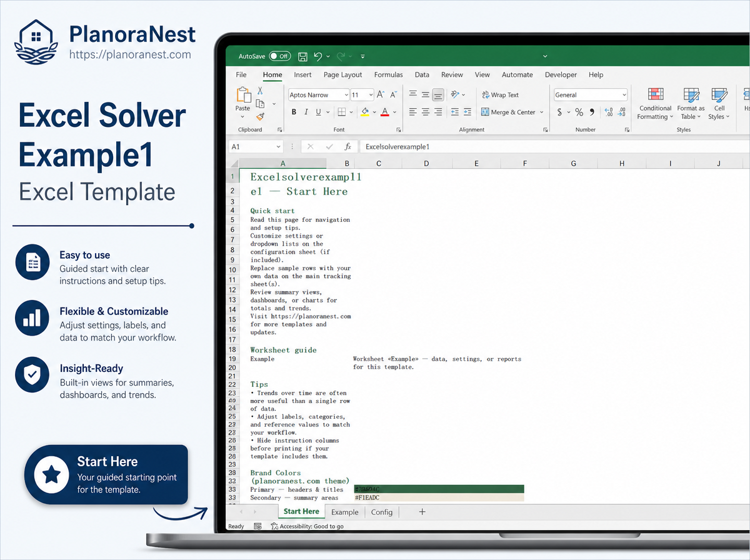750x560 pixels.
Task: Click the Name Box showing A1
Action: click(x=257, y=146)
